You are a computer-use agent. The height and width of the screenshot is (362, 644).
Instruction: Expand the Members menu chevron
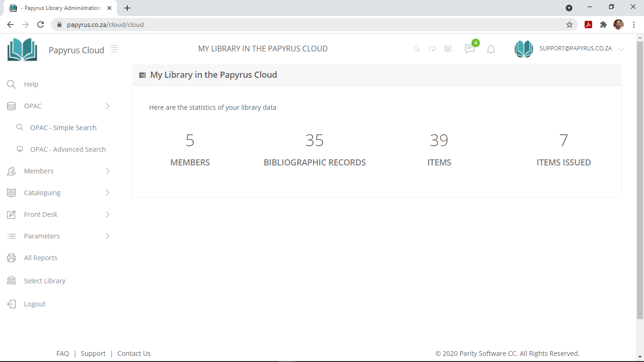click(107, 171)
